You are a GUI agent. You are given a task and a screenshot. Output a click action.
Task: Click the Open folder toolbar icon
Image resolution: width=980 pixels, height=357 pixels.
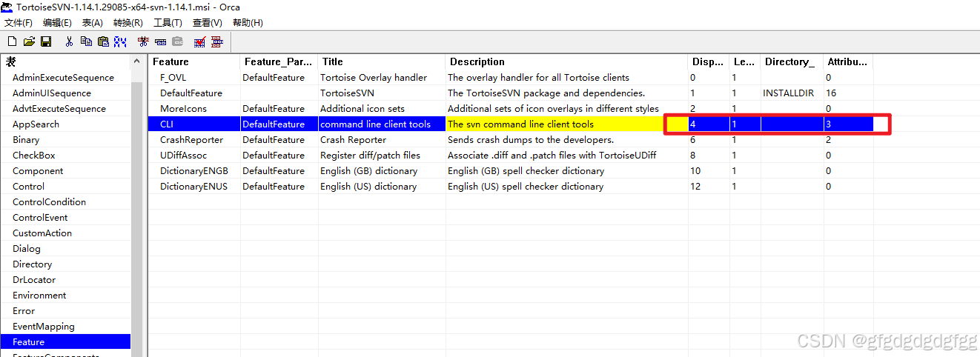pyautogui.click(x=29, y=41)
